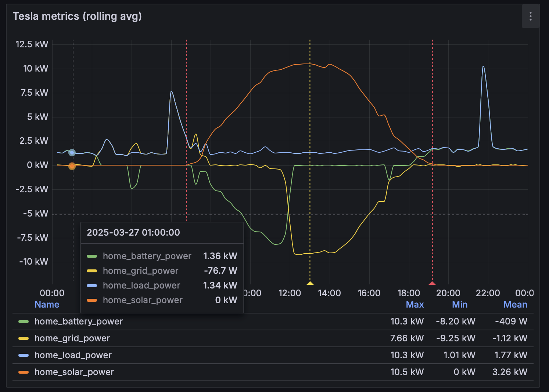Screen dimensions: 549x392
Task: Click the 10 kW y-axis label
Action: tap(36, 69)
